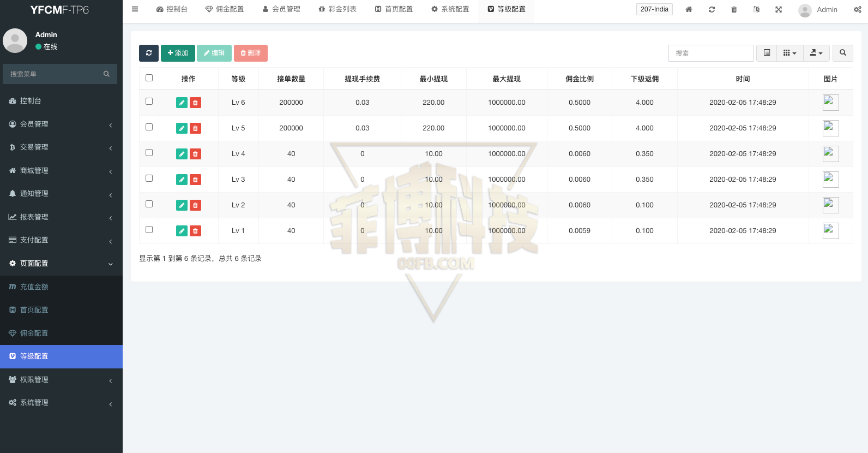Click the edit pencil icon for Lv 2
Viewport: 868px width, 453px height.
click(x=182, y=205)
